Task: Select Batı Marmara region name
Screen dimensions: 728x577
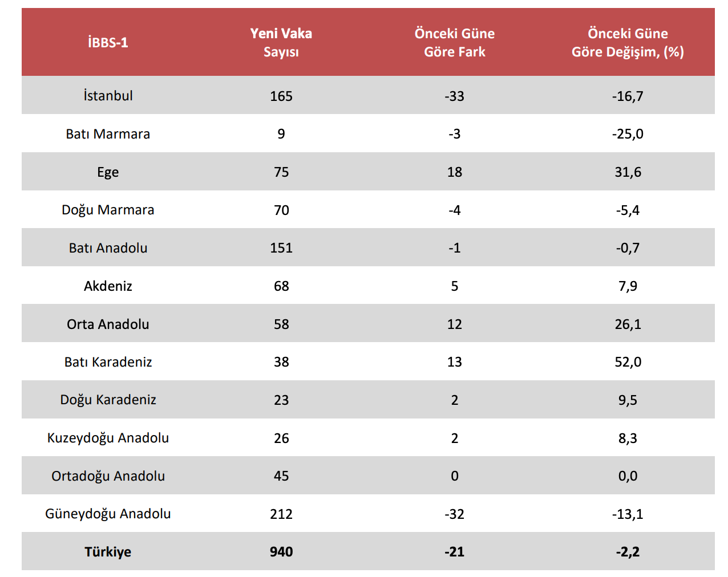Action: (x=108, y=134)
